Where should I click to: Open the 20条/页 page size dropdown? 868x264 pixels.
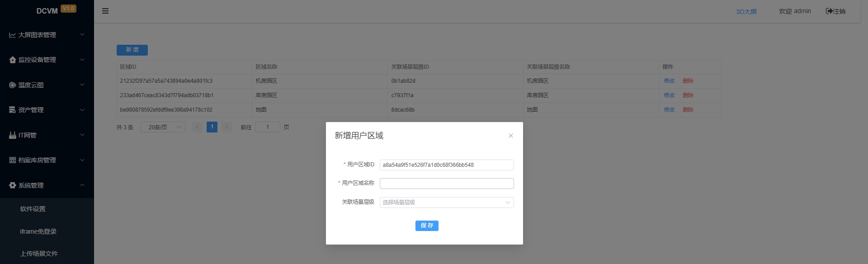[163, 127]
